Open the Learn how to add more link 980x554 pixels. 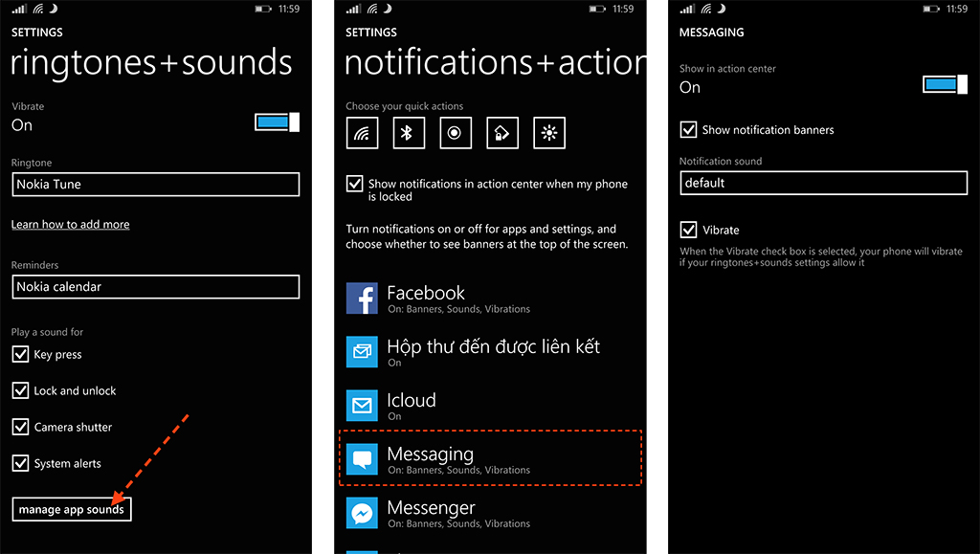click(70, 225)
